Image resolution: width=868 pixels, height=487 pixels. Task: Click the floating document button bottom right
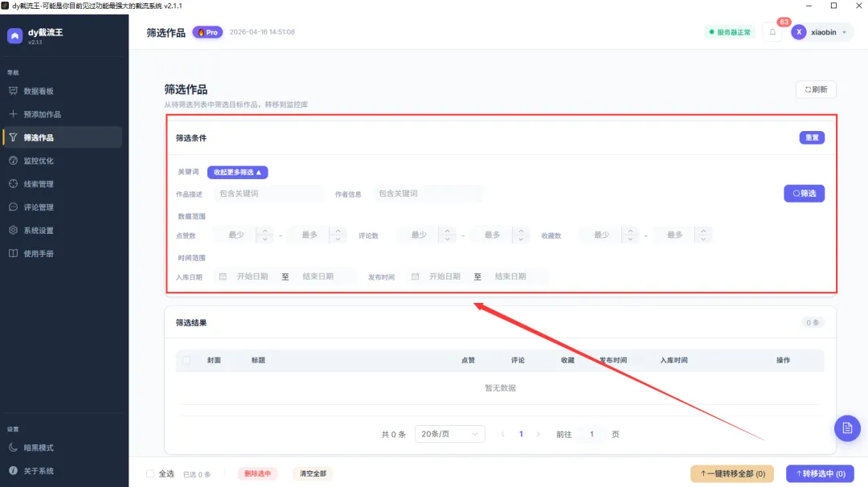coord(846,428)
